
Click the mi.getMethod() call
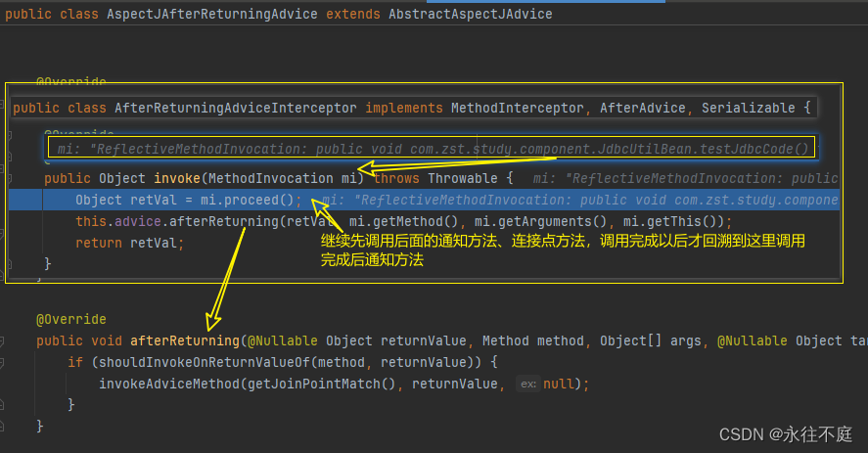tap(403, 221)
